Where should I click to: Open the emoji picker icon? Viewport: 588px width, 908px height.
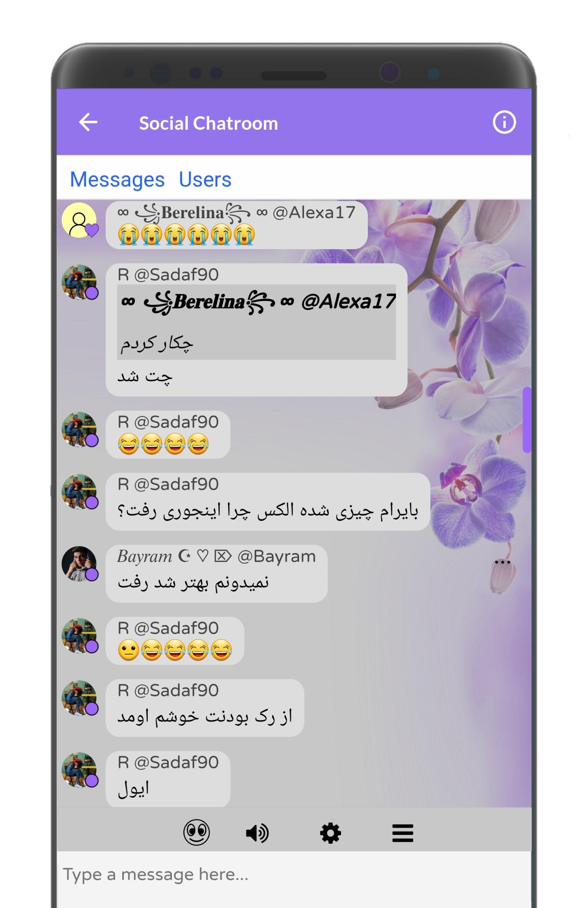[196, 833]
